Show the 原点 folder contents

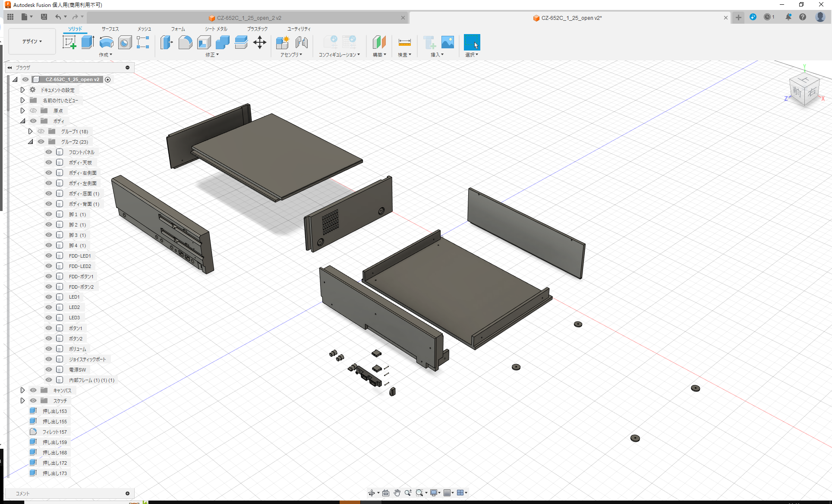(22, 110)
